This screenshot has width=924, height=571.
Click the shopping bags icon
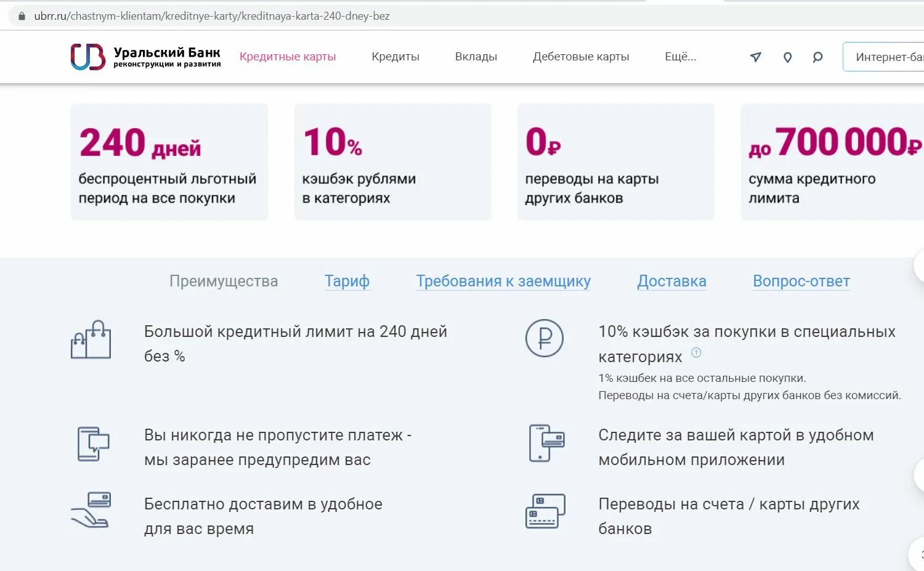point(91,339)
